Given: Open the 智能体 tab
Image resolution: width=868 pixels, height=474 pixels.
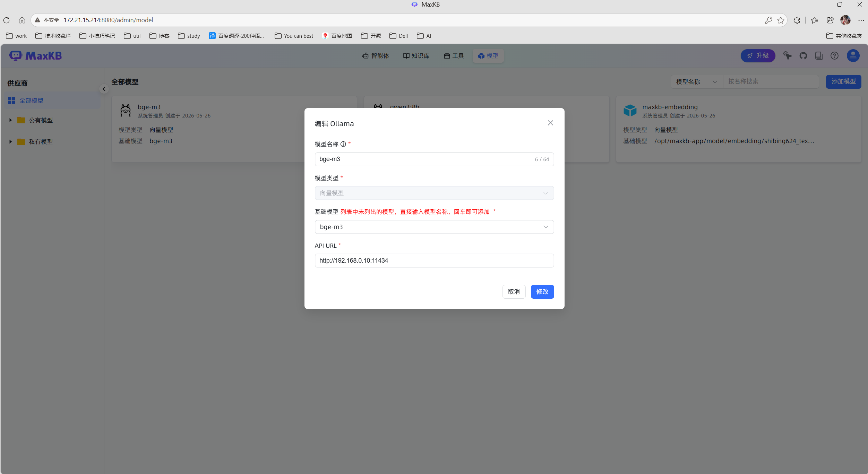Looking at the screenshot, I should click(376, 56).
